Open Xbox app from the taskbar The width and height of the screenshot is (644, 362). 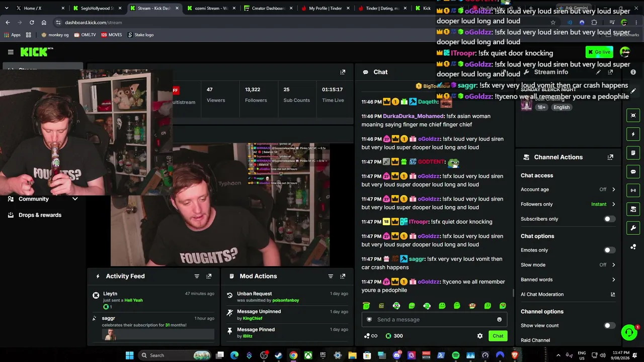[x=308, y=355]
